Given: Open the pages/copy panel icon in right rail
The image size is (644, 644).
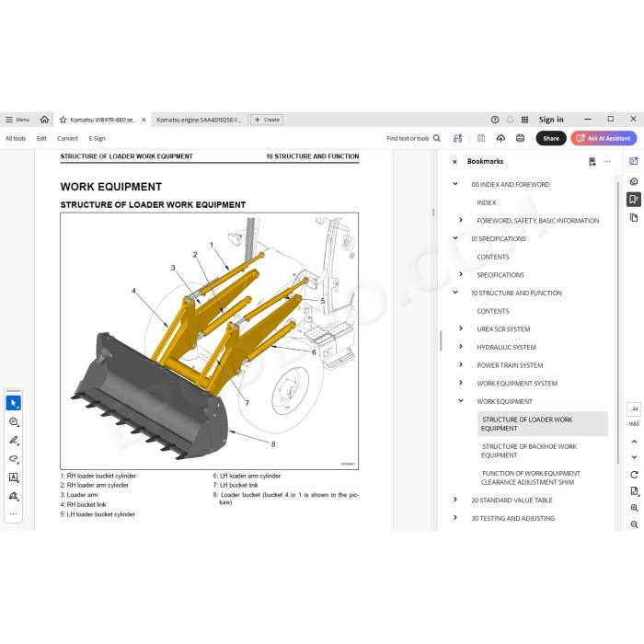Looking at the screenshot, I should point(634,217).
